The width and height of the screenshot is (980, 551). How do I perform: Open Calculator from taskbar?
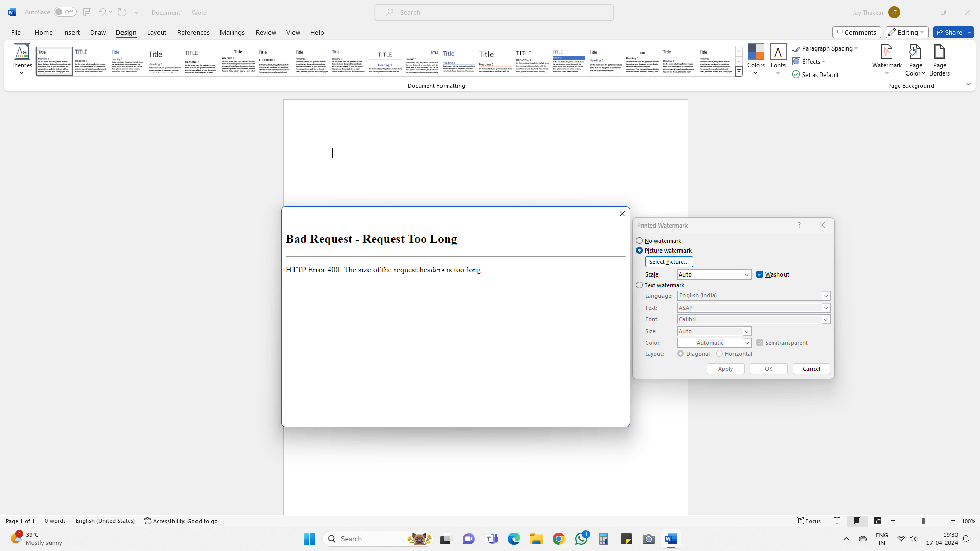click(604, 539)
